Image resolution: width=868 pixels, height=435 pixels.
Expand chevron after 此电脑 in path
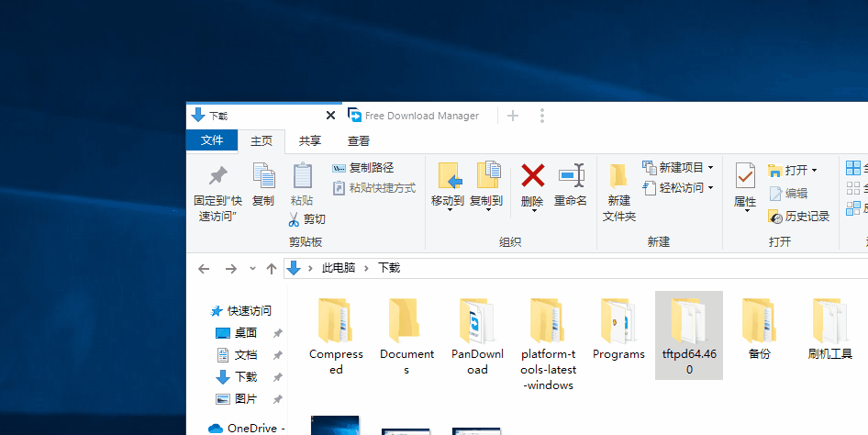click(366, 268)
